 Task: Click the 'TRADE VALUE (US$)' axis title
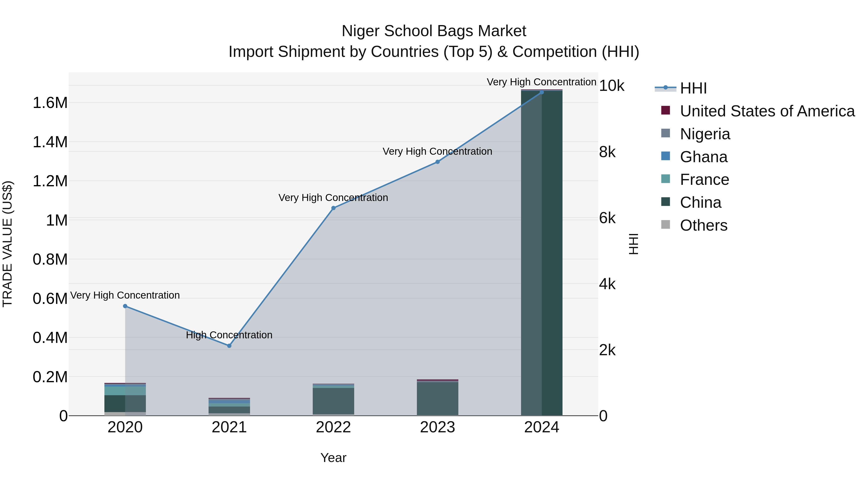[x=7, y=244]
